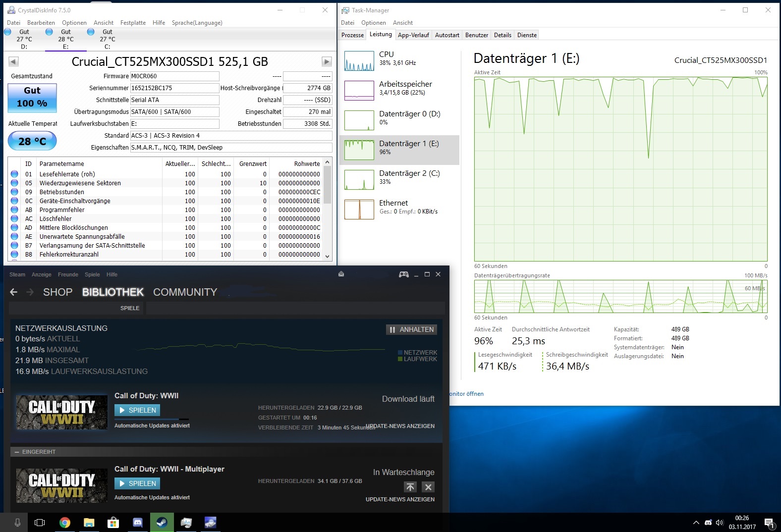The image size is (781, 532).
Task: Select drive D: status icon in CrystalDiskInfo
Action: pos(7,32)
